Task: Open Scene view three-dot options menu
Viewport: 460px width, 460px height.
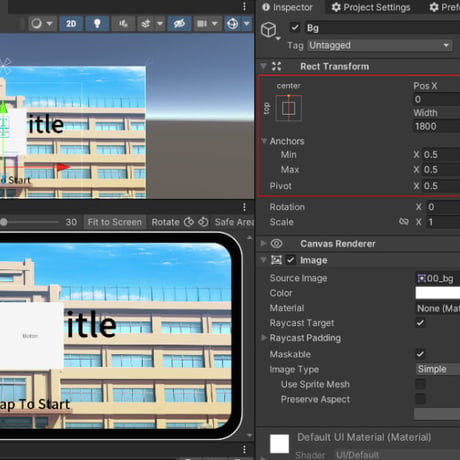Action: tap(244, 6)
